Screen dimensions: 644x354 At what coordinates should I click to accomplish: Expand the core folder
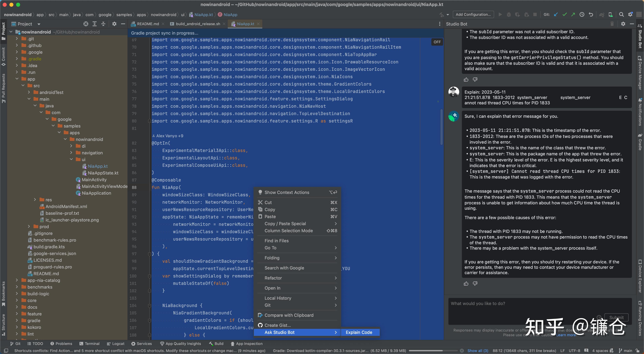[17, 300]
